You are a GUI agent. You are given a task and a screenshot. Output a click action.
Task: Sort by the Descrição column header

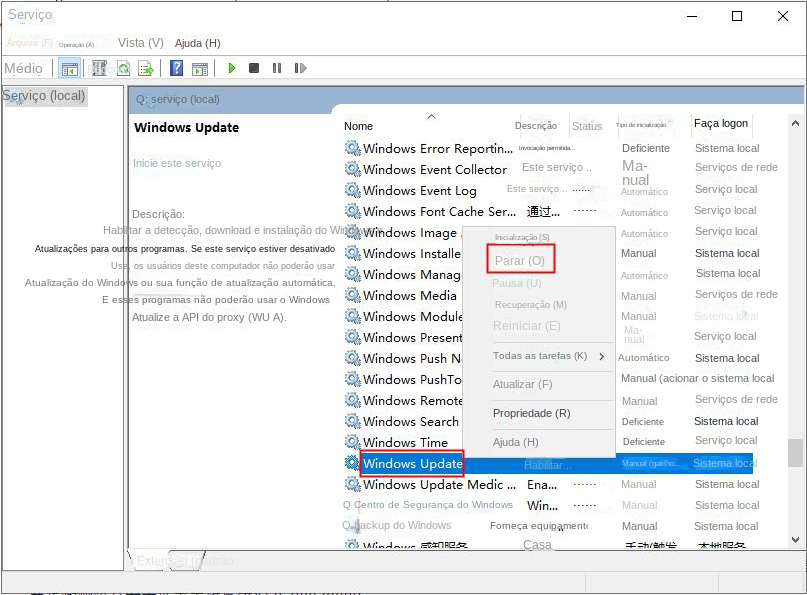coord(536,126)
